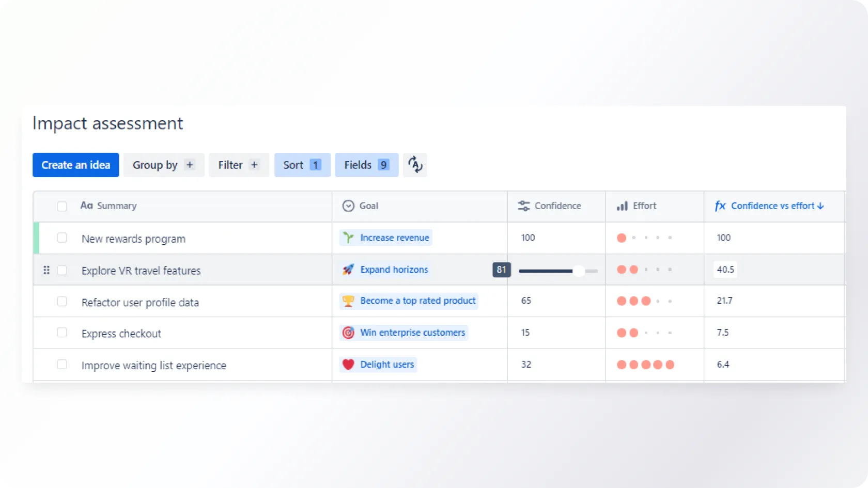Click the sprout icon beside Increase revenue
Viewport: 868px width, 488px height.
[348, 238]
